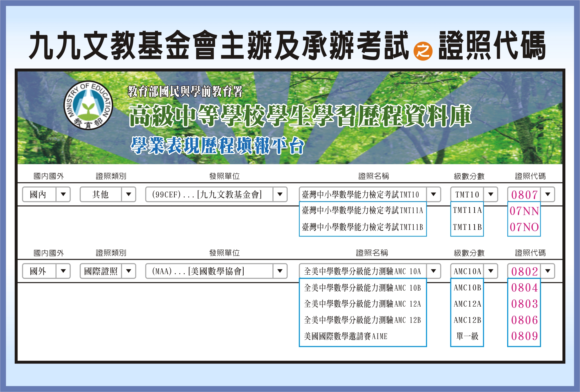This screenshot has height=392, width=580.
Task: Select AMC12A in level list
Action: coord(467,304)
